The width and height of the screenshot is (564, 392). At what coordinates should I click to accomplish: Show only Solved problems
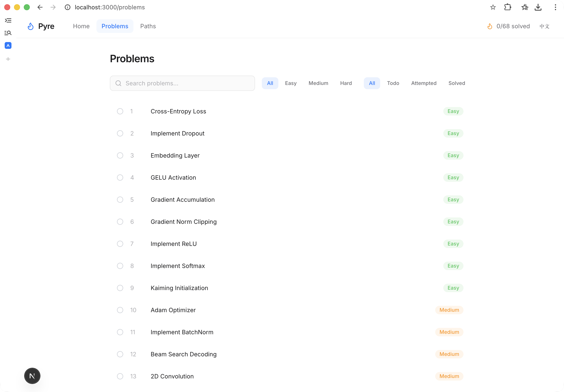pos(457,83)
